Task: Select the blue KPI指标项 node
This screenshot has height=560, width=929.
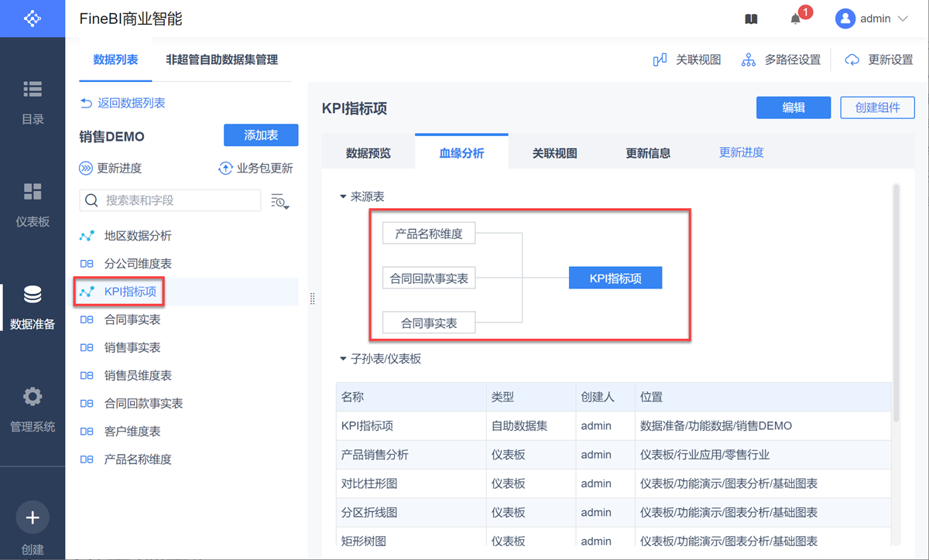Action: pyautogui.click(x=615, y=278)
